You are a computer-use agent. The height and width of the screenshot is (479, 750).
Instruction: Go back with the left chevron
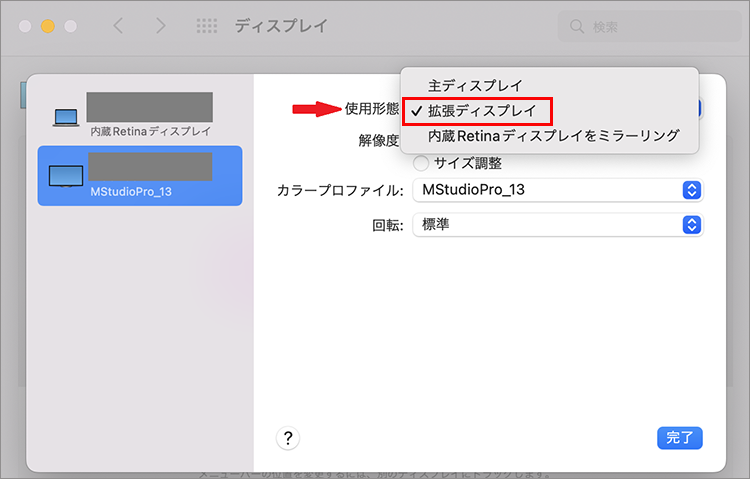pos(118,26)
